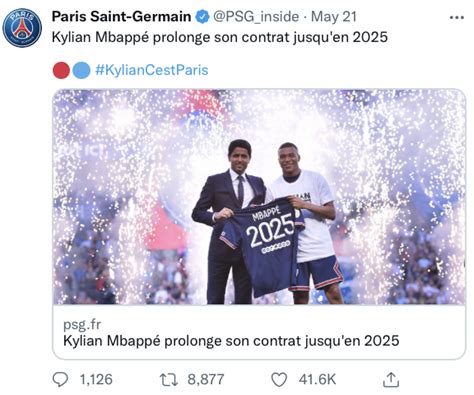This screenshot has width=474, height=395.
Task: Click the tweet text about Kylian Mbappé
Action: (220, 37)
